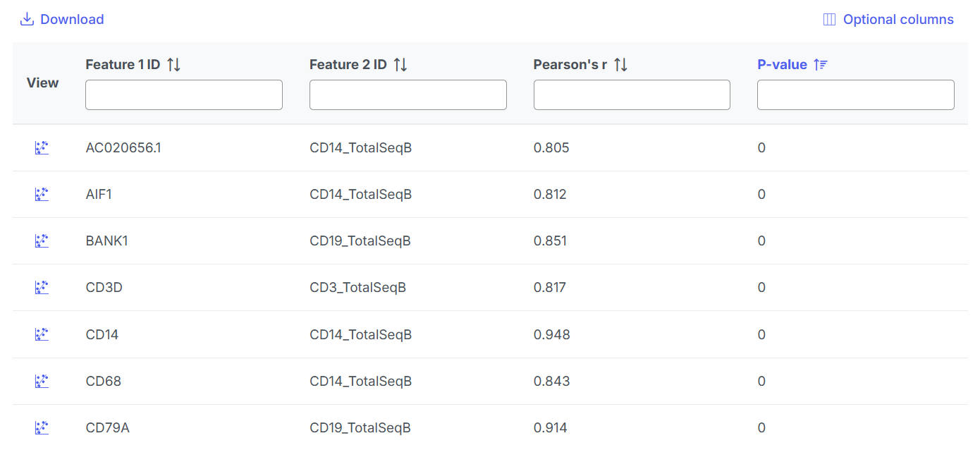Click the Pearson's r filter box
The image size is (980, 450).
point(632,95)
